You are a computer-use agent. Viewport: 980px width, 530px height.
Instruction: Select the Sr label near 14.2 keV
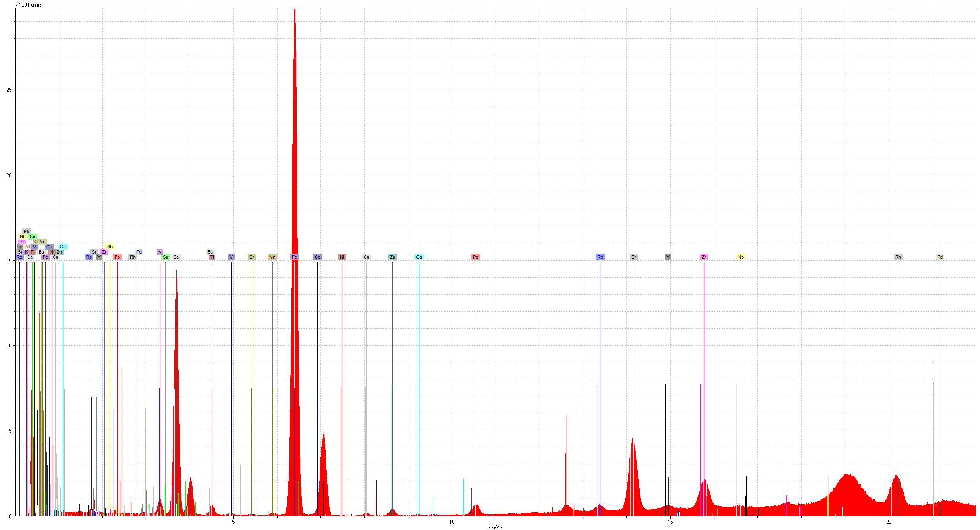(634, 257)
